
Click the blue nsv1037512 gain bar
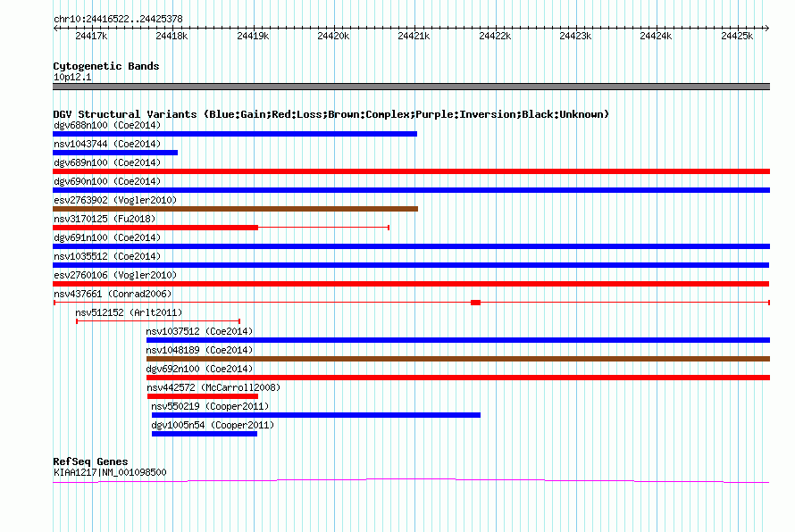point(458,340)
